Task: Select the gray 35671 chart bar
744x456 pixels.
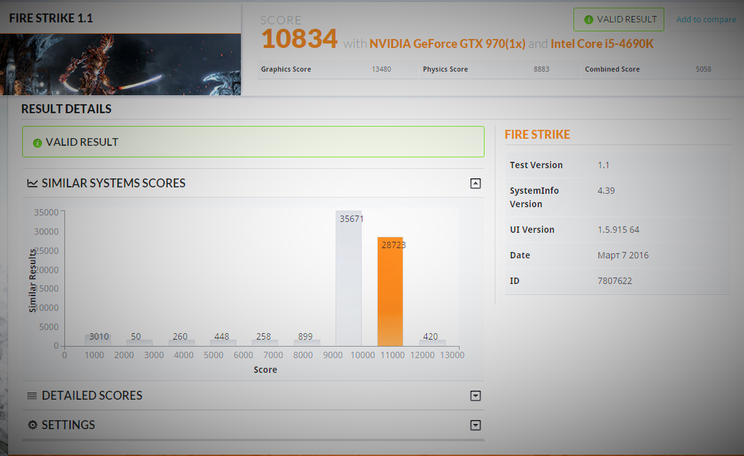Action: (348, 278)
